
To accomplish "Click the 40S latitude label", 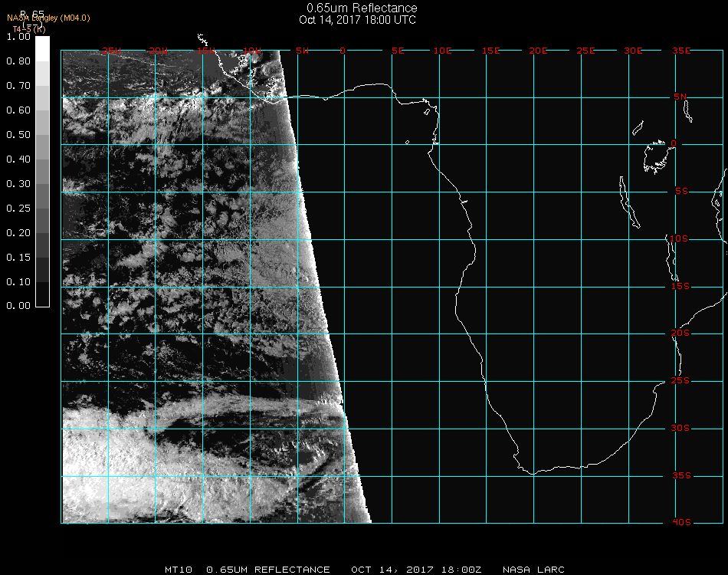I will coord(681,523).
